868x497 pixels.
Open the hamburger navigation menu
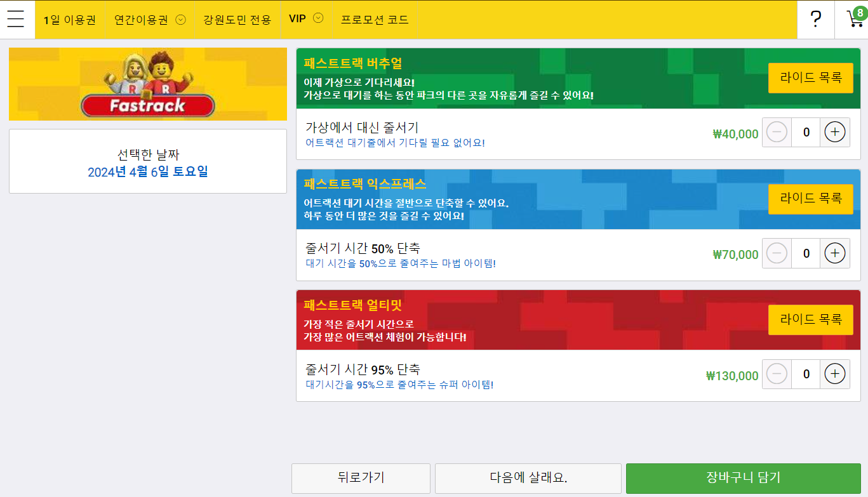coord(15,18)
